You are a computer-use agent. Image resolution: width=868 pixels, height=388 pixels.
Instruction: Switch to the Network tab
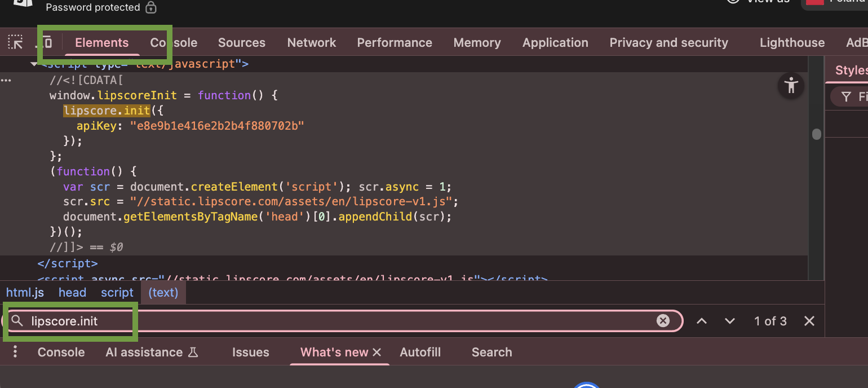coord(311,43)
